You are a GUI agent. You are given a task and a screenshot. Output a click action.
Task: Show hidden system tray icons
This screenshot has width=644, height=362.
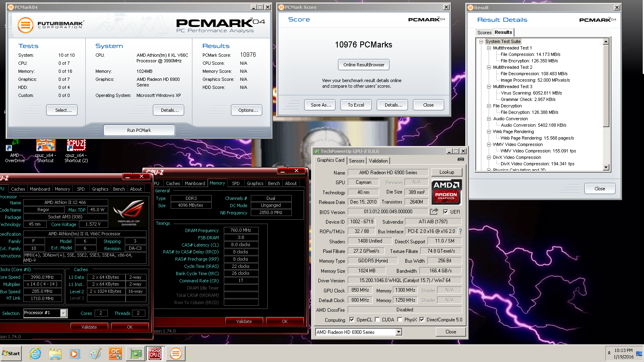pyautogui.click(x=609, y=353)
